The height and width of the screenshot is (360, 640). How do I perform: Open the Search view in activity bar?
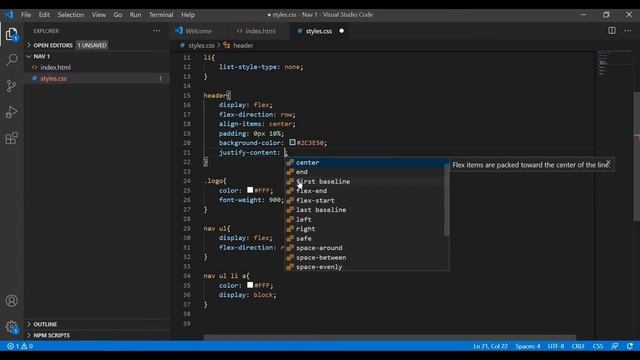coord(12,60)
